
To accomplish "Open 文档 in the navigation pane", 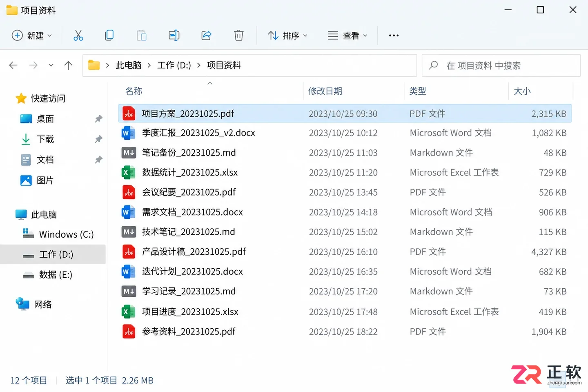I will [x=45, y=160].
